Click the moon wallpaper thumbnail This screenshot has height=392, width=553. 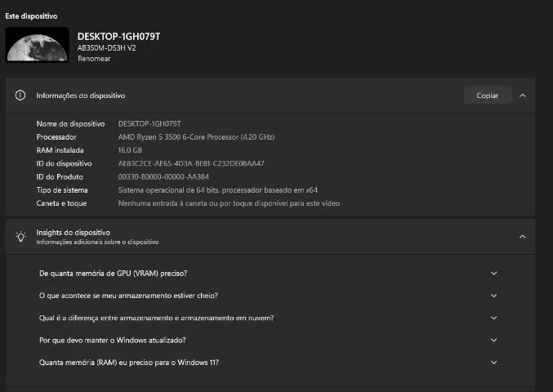tap(37, 45)
